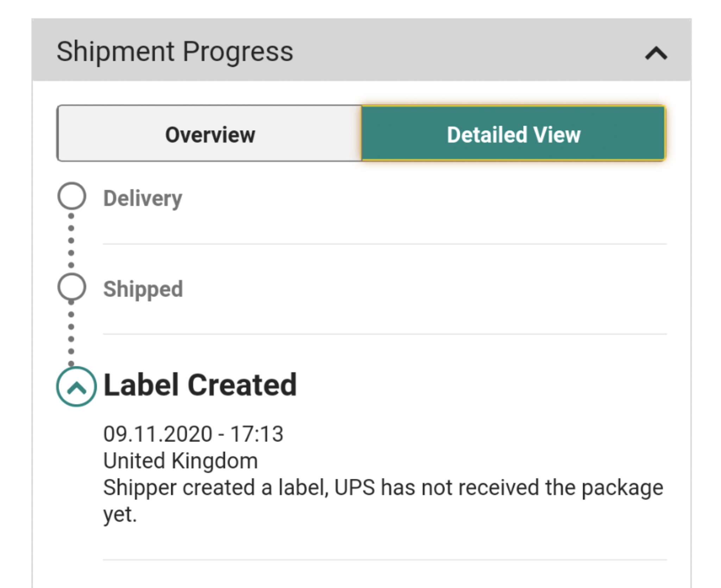Select the Delivery step label
The height and width of the screenshot is (588, 721).
click(143, 199)
